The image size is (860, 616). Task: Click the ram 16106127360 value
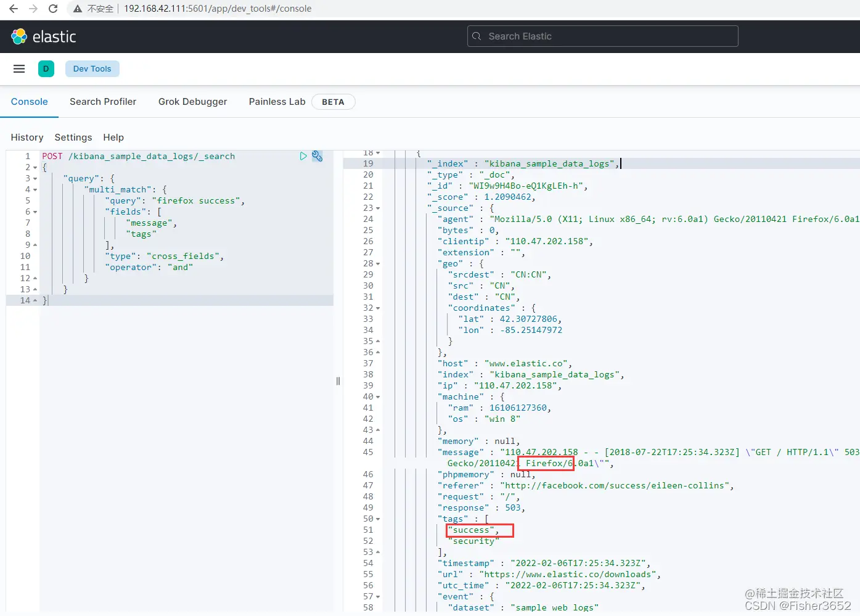point(518,408)
